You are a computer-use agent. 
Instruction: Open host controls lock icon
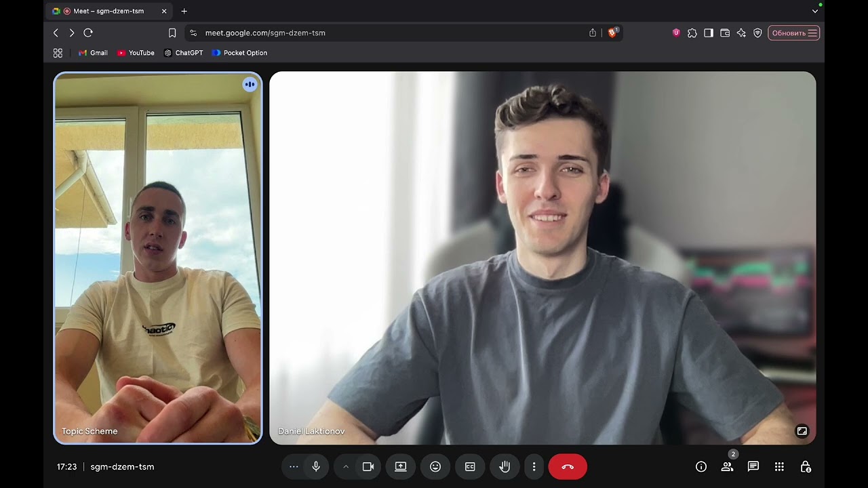(806, 466)
